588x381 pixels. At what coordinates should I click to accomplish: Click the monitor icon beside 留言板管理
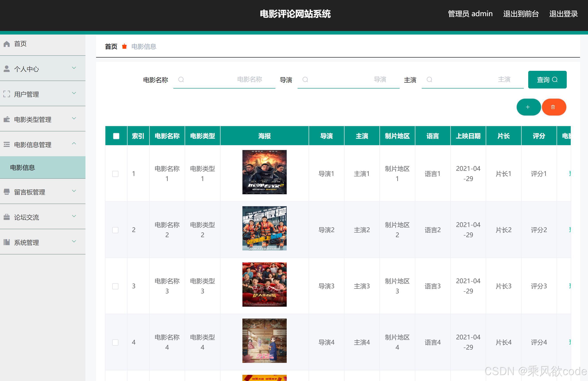[x=7, y=192]
